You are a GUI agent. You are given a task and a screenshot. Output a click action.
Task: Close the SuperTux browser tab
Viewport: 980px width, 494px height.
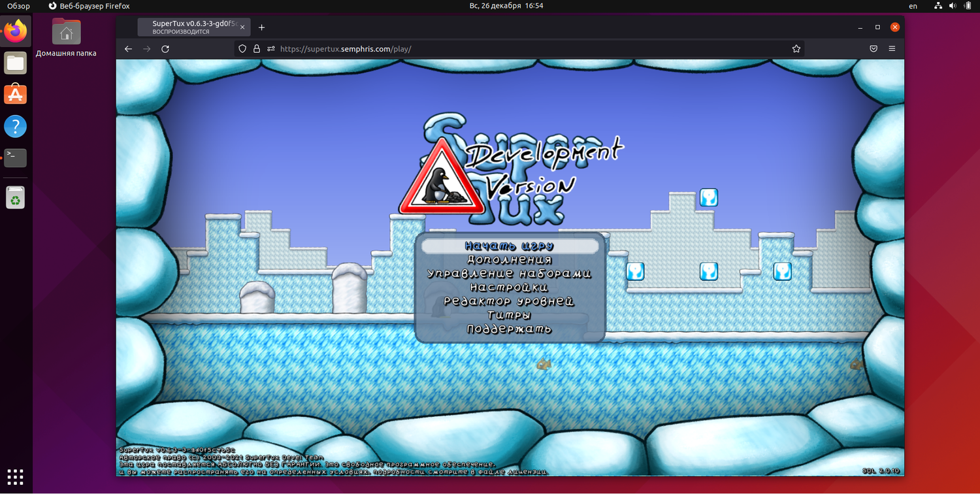242,27
